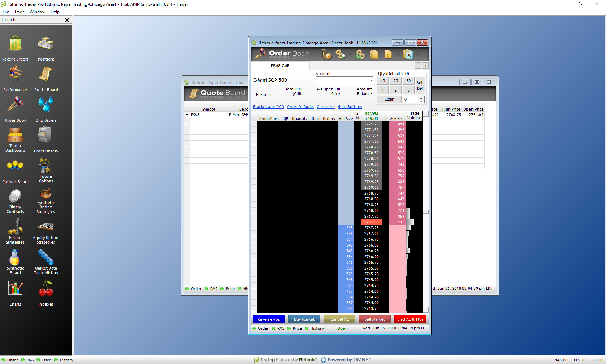Click the quantity 5 button
This screenshot has width=606, height=364.
[409, 90]
